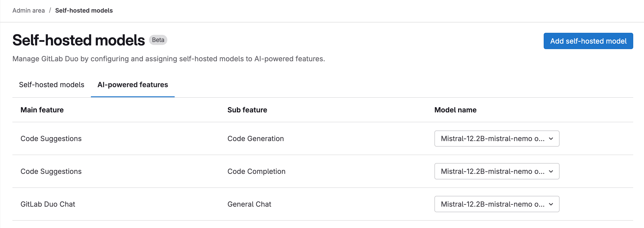Switch to the Self-hosted models tab
644x228 pixels.
click(x=51, y=85)
